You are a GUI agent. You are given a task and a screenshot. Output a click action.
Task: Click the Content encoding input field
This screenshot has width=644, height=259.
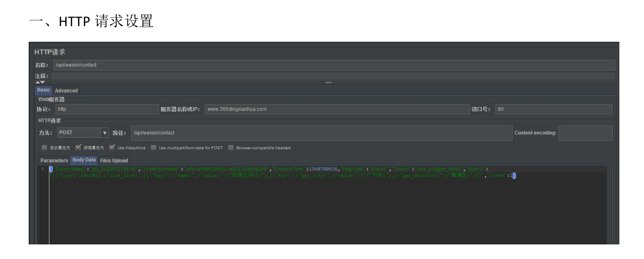click(x=586, y=133)
